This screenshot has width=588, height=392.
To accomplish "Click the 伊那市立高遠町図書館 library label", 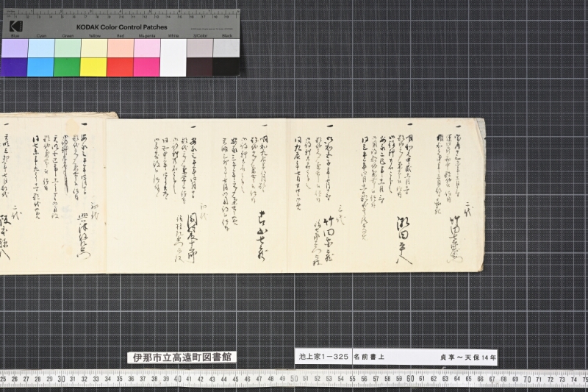I will pyautogui.click(x=182, y=357).
